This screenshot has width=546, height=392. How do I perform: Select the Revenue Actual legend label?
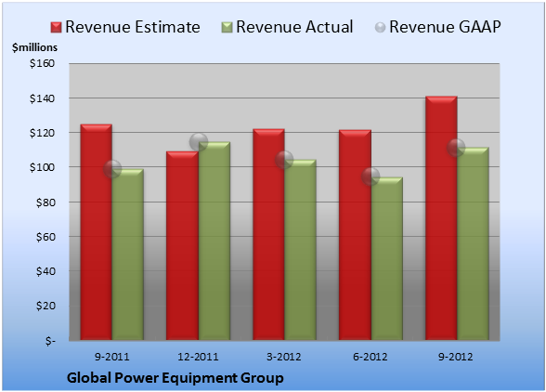[x=294, y=27]
